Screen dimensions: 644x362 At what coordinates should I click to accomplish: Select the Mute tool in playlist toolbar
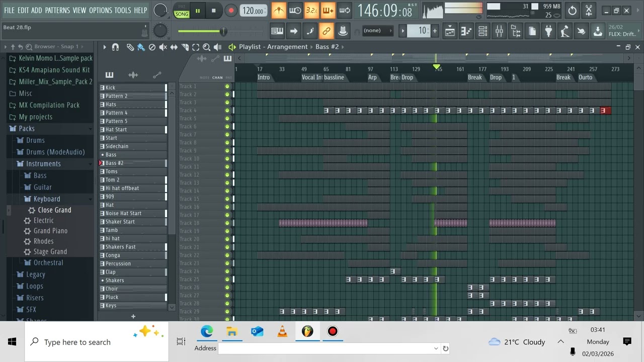[x=163, y=47]
